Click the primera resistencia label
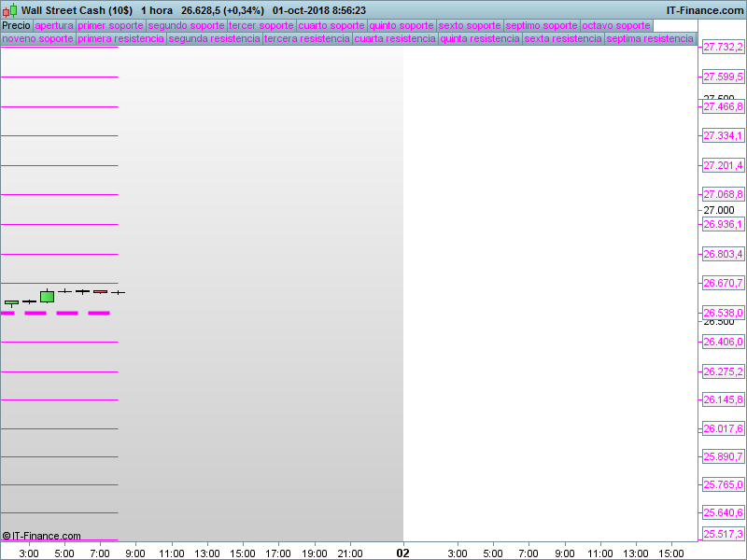The image size is (747, 560). pos(120,38)
